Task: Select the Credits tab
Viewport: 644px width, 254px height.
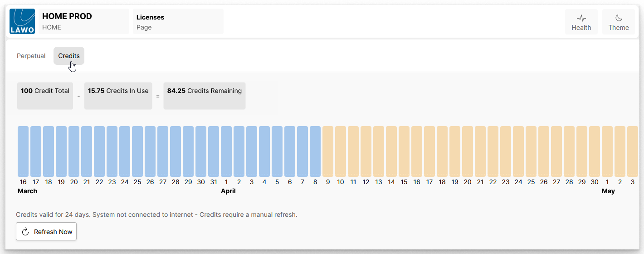Action: click(69, 56)
